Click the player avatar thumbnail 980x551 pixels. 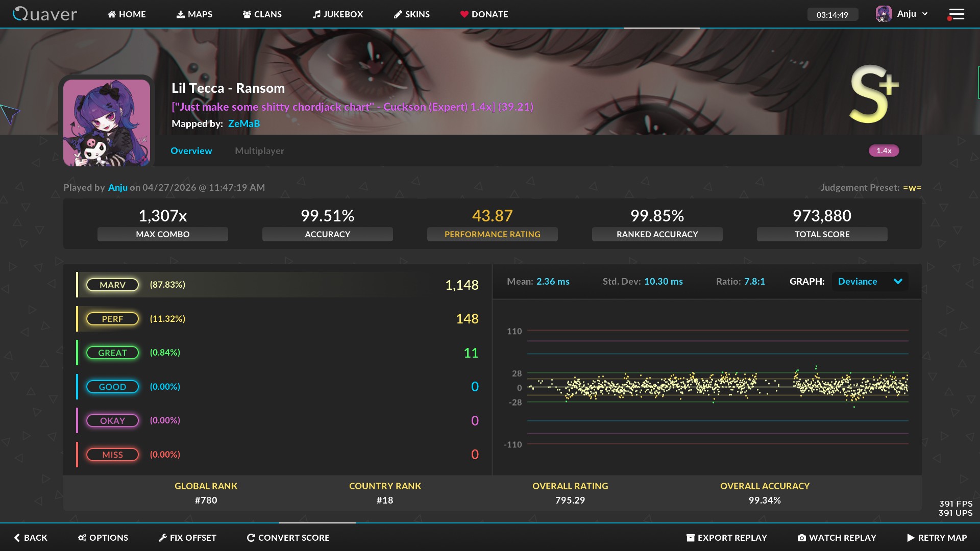point(107,122)
